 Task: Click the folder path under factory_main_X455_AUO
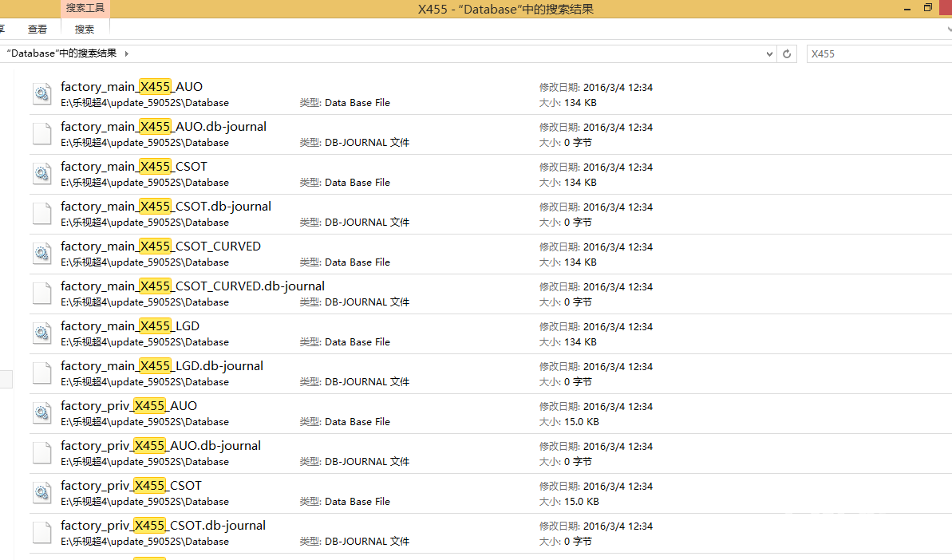(x=144, y=103)
